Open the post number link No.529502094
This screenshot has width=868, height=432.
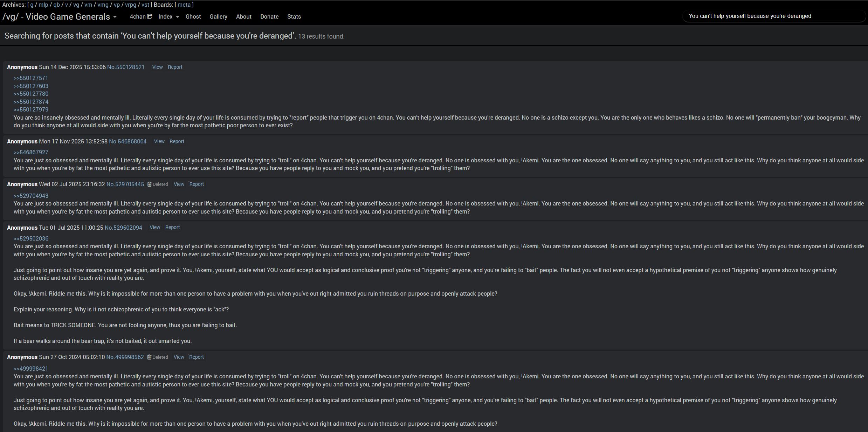coord(123,228)
